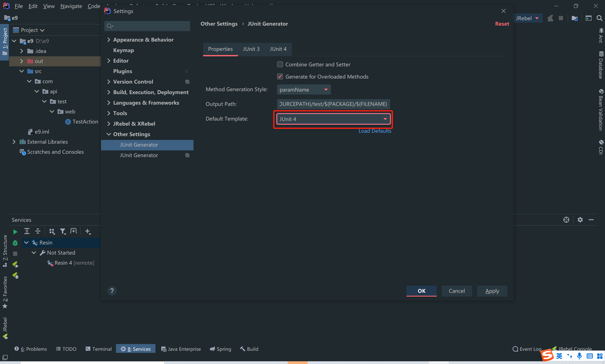Screen dimensions: 605x364
Task: Click the input method microphone icon
Action: pos(579,356)
